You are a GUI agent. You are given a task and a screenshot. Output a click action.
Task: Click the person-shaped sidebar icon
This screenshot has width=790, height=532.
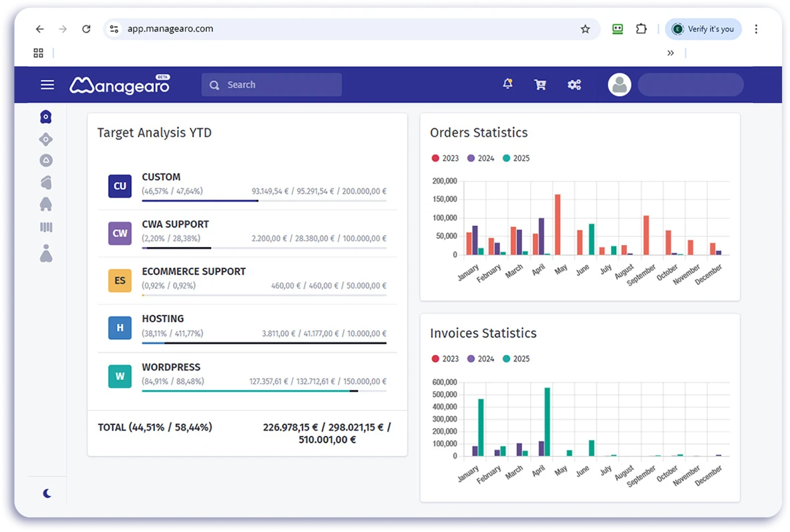click(46, 253)
